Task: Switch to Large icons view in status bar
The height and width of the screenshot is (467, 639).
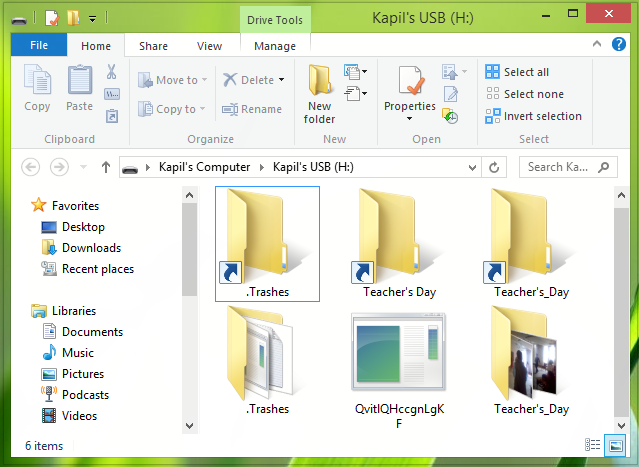Action: point(616,445)
